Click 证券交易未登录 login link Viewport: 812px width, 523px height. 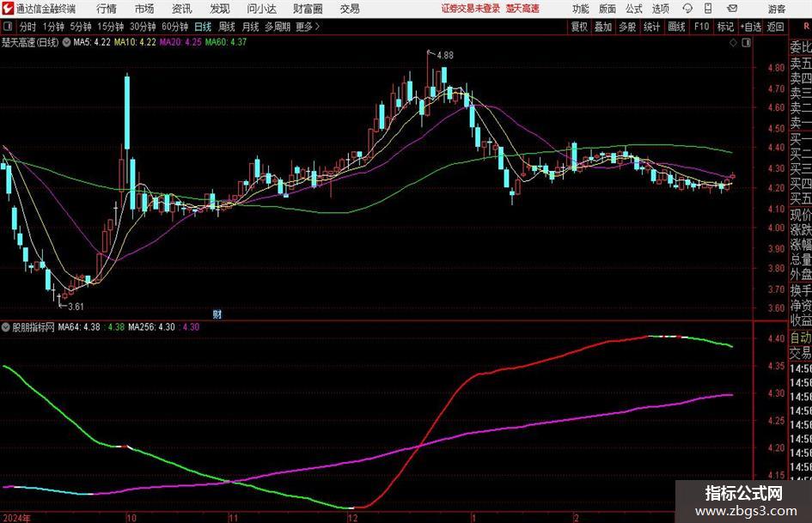pyautogui.click(x=471, y=9)
